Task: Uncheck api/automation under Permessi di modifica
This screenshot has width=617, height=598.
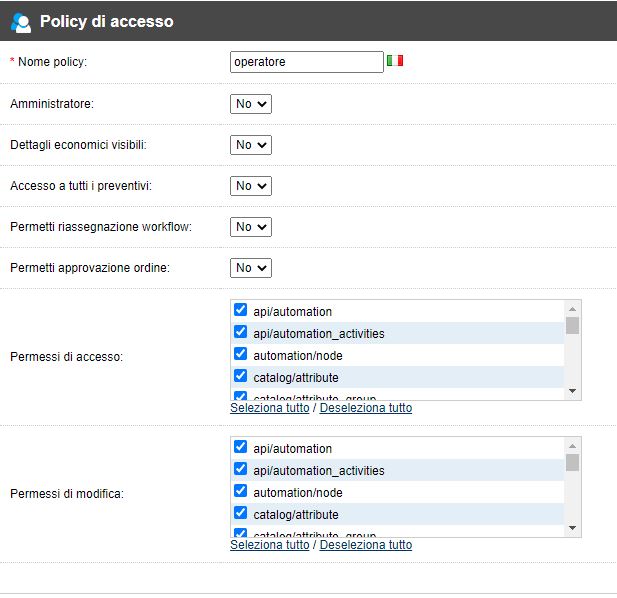Action: (x=240, y=447)
